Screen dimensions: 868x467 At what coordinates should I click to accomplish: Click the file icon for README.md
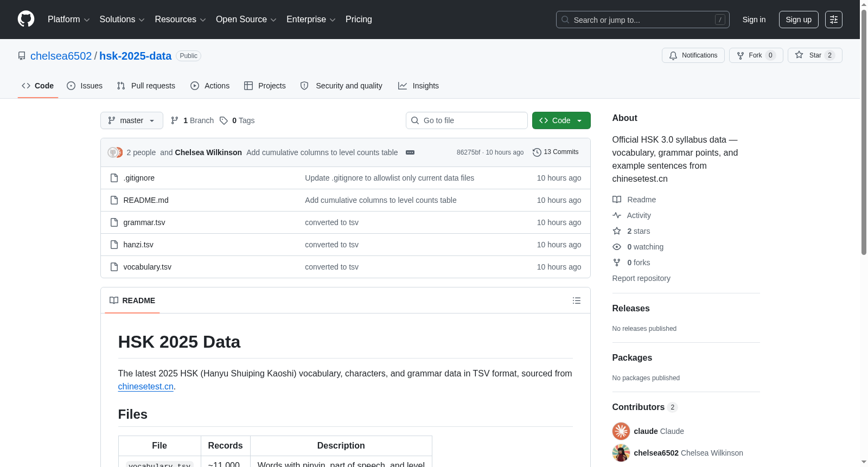click(114, 200)
